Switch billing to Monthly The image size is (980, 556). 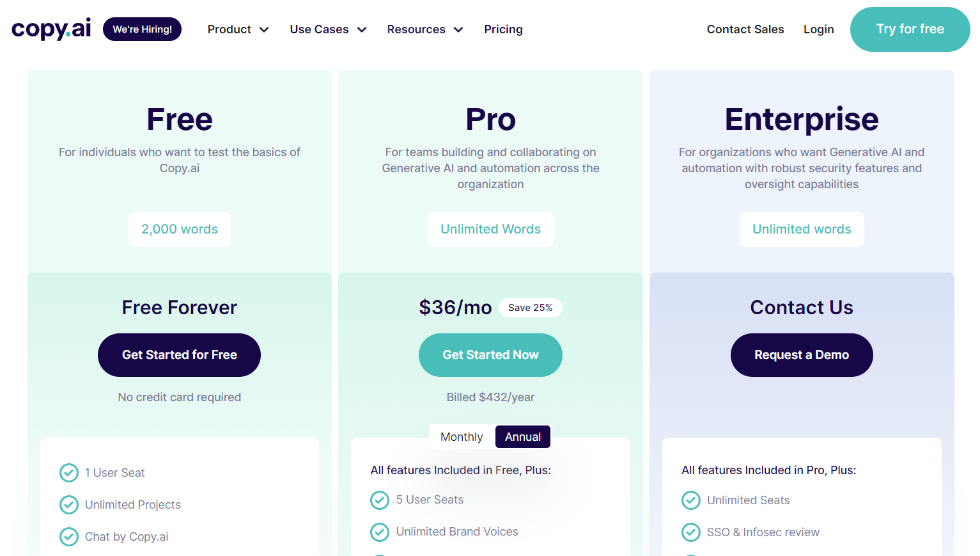[462, 437]
